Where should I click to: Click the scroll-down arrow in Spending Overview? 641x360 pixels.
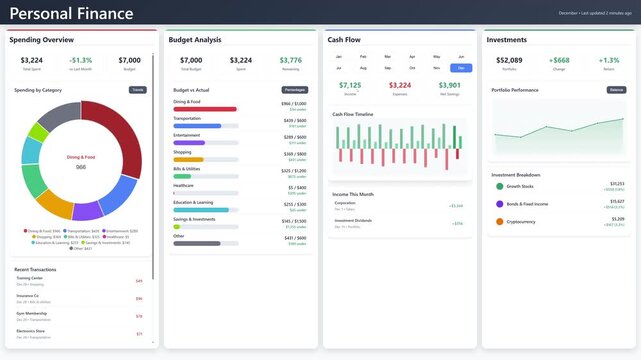(153, 342)
